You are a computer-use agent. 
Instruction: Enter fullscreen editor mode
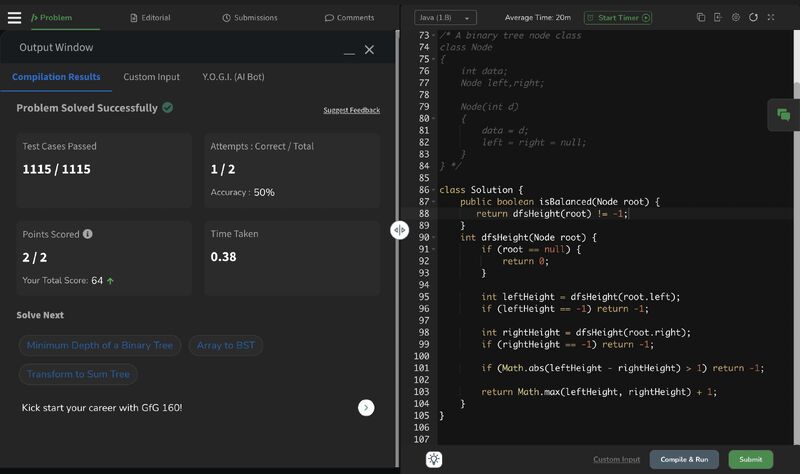770,17
